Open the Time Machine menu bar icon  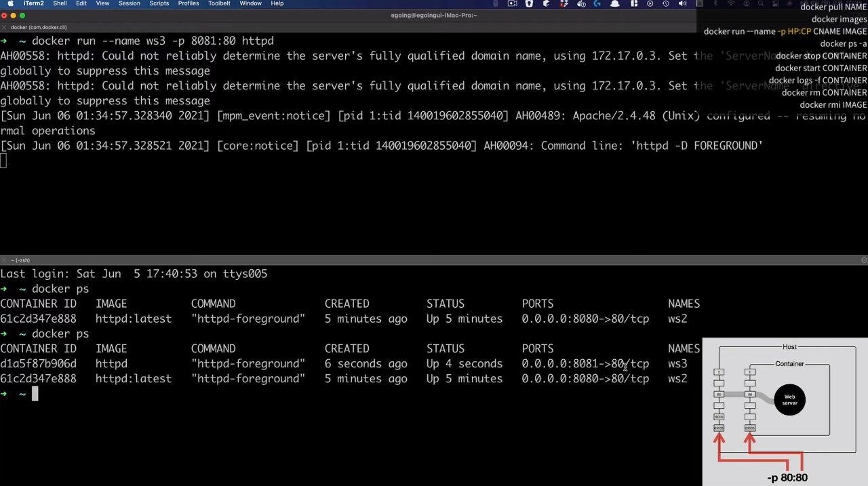665,3
